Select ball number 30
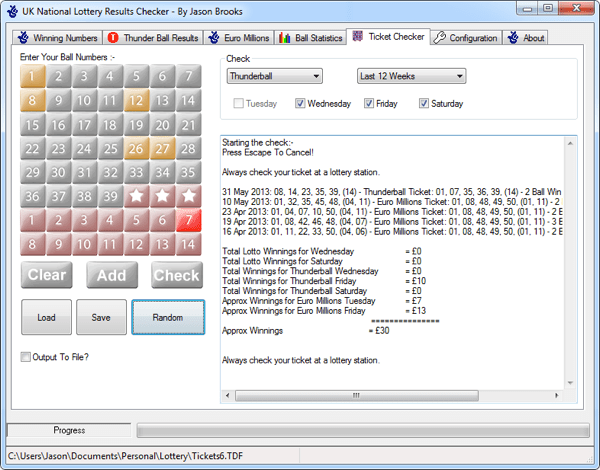 [59, 172]
